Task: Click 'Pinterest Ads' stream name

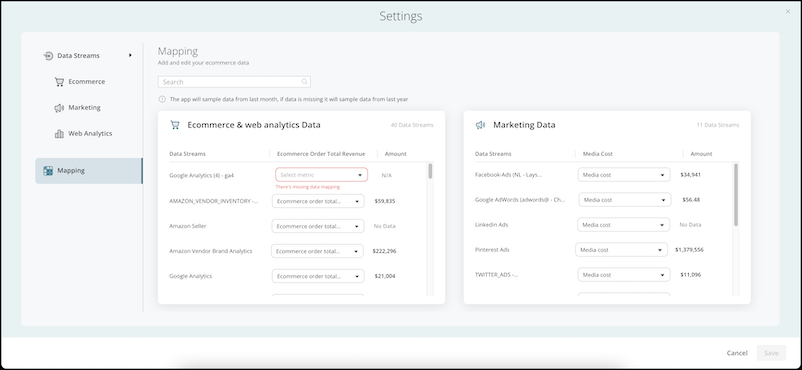Action: click(x=492, y=250)
